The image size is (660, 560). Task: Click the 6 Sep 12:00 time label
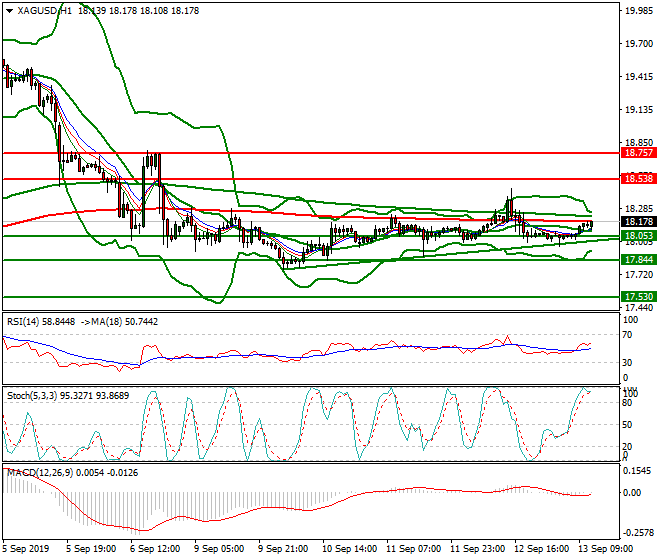click(x=155, y=549)
